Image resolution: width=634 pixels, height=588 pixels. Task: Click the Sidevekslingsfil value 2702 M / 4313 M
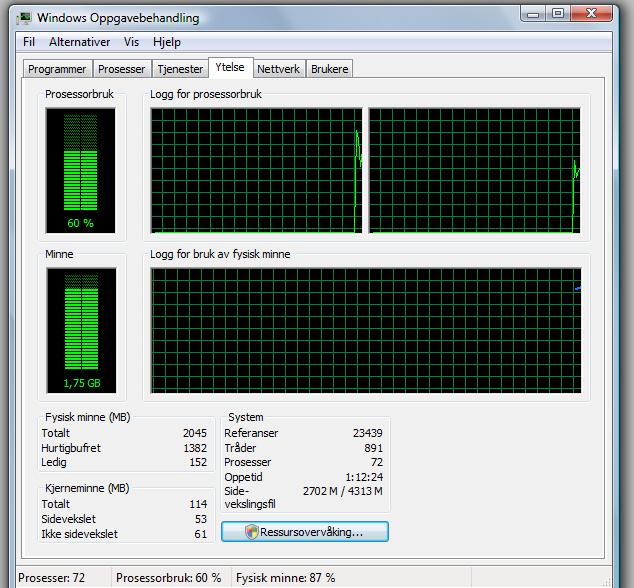(343, 491)
